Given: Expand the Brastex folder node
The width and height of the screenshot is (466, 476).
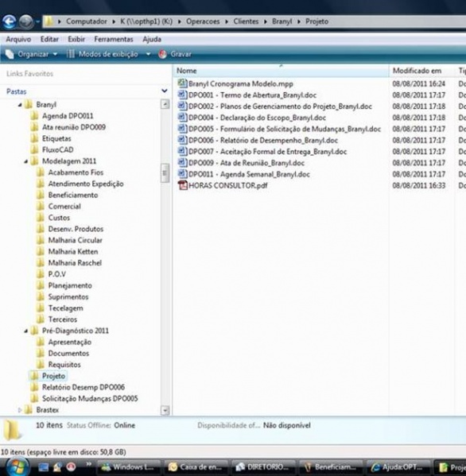Looking at the screenshot, I should [x=20, y=410].
